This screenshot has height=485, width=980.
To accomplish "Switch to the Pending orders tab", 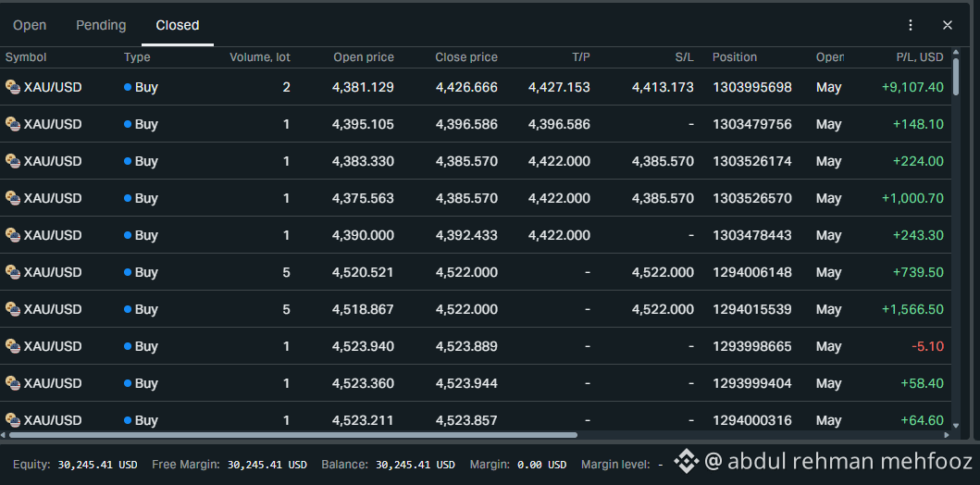I will tap(101, 26).
